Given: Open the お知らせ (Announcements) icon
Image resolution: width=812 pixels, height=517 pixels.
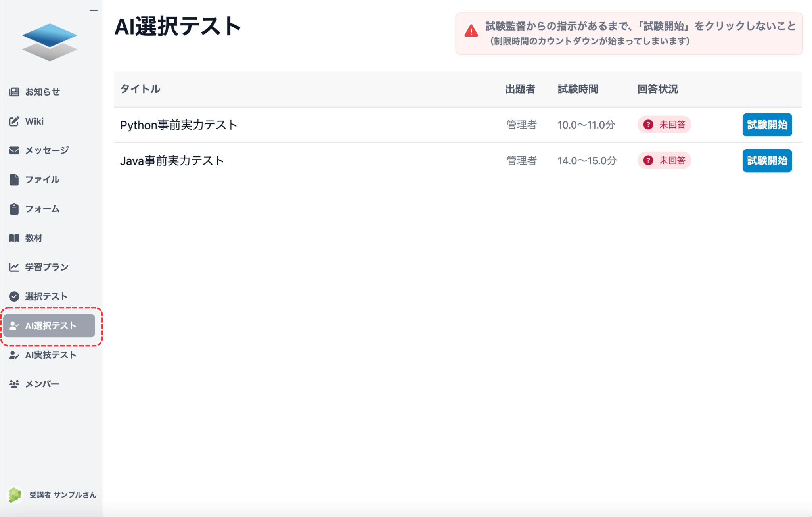Looking at the screenshot, I should 14,92.
